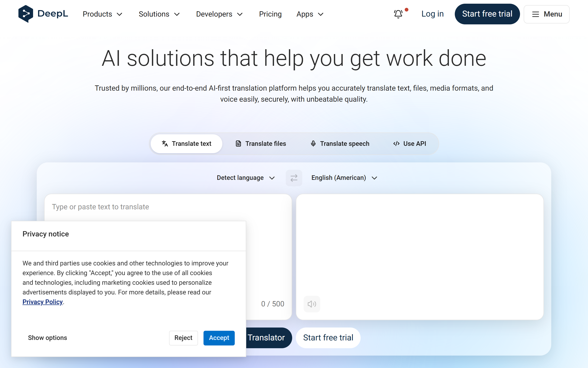The width and height of the screenshot is (588, 368).
Task: Click Start free trial below translator
Action: point(328,338)
